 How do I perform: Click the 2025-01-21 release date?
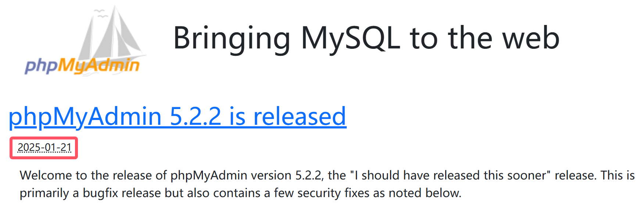[x=44, y=148]
